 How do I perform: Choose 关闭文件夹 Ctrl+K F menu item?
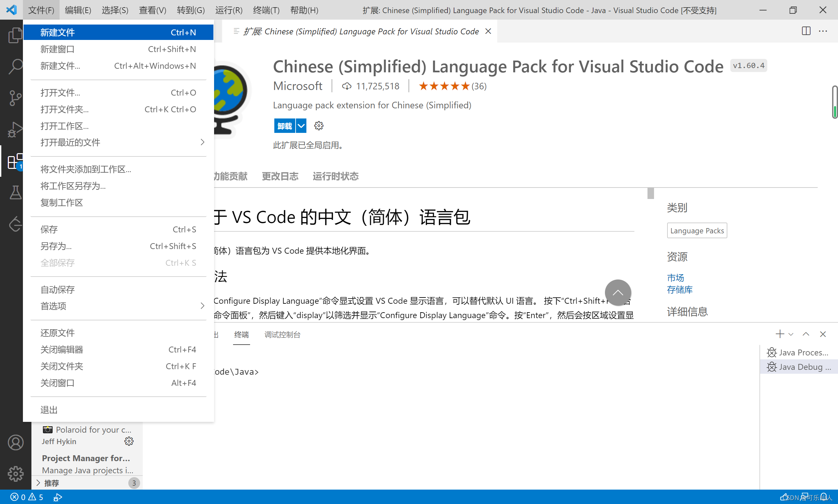tap(118, 366)
